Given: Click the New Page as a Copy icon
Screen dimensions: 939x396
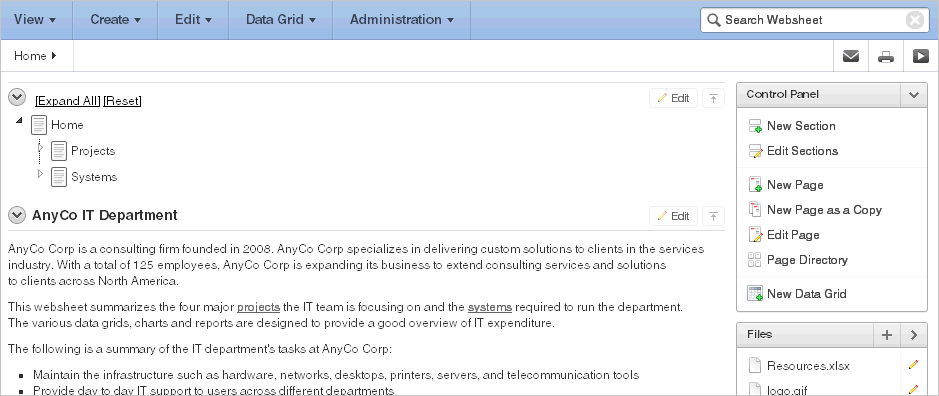Looking at the screenshot, I should [x=755, y=209].
